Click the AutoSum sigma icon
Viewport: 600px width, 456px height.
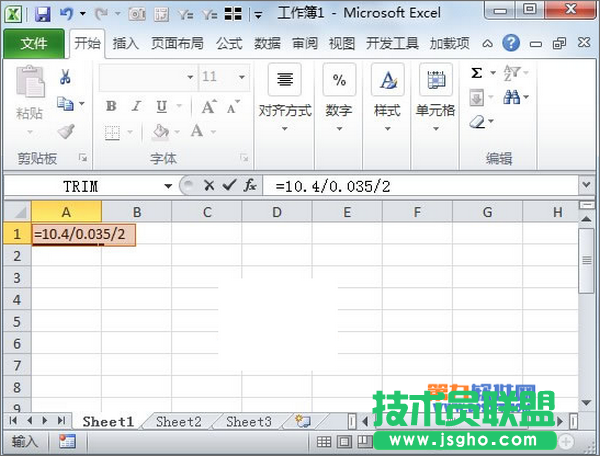(476, 73)
